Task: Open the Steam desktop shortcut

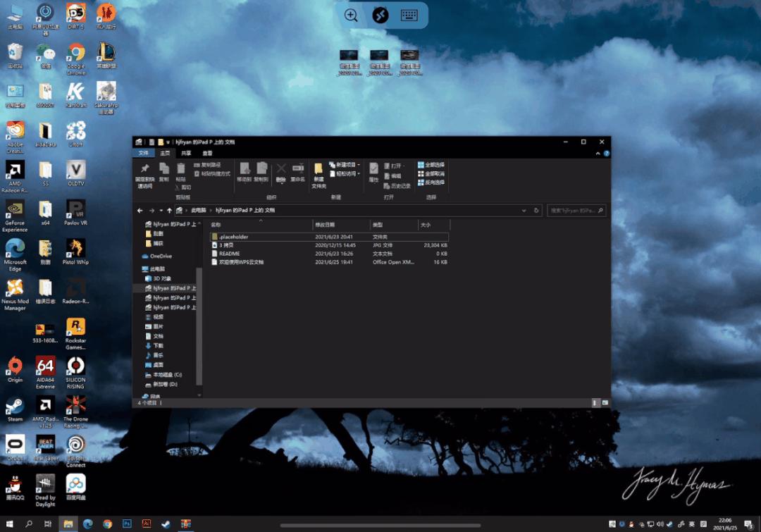Action: pyautogui.click(x=15, y=407)
